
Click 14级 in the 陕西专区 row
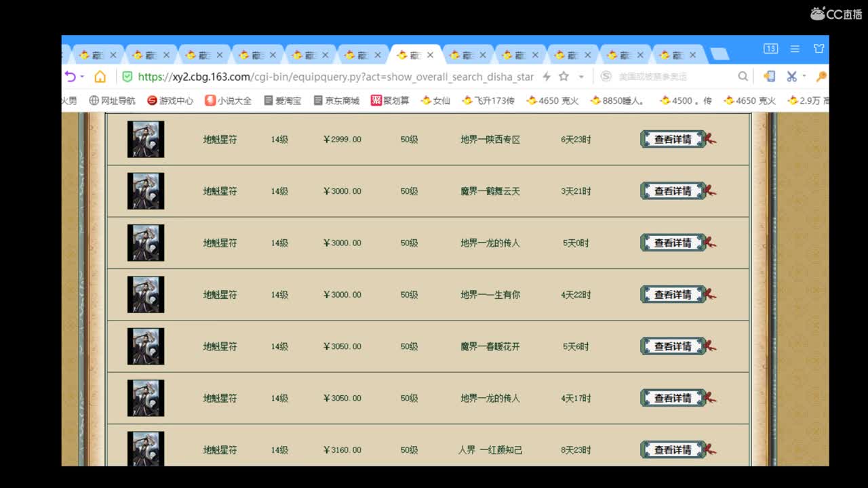click(279, 140)
